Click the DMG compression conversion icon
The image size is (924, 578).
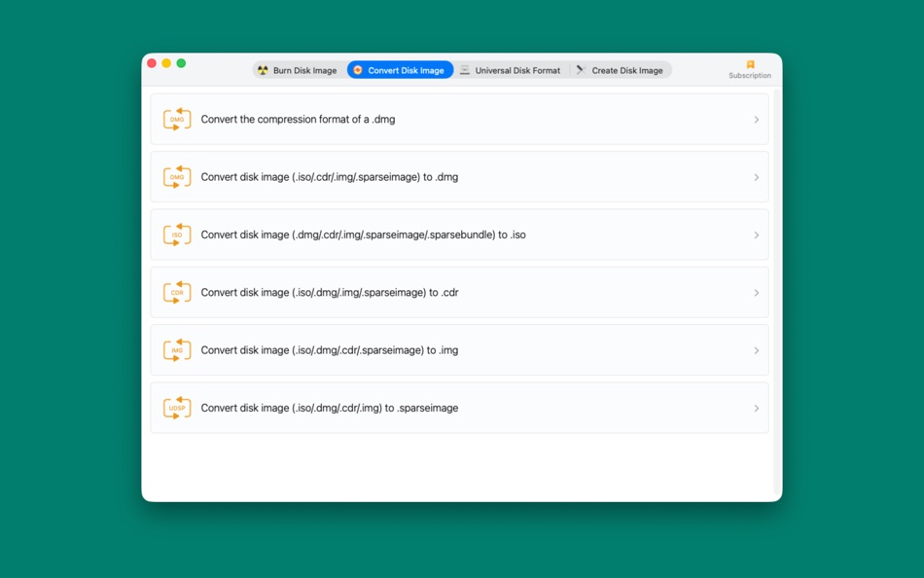click(x=176, y=119)
